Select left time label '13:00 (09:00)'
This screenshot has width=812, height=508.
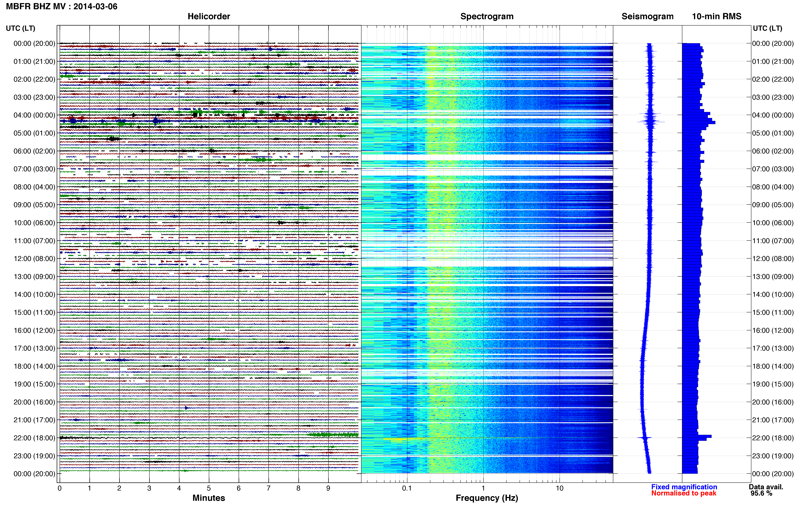tap(34, 277)
